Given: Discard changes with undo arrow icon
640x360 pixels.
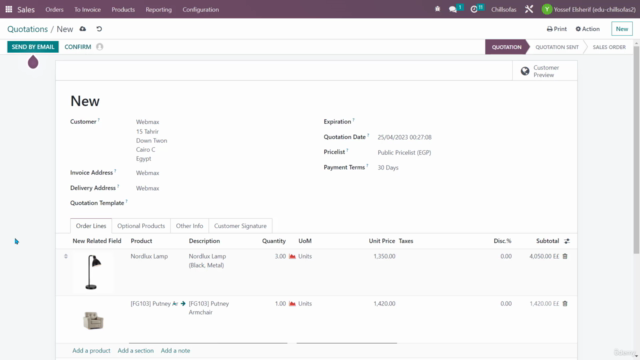Looking at the screenshot, I should coord(99,29).
